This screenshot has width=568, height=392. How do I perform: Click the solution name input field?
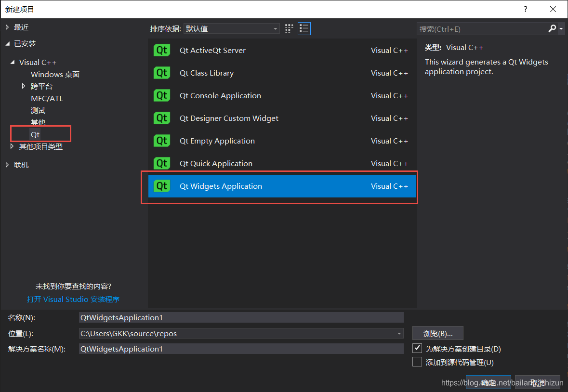pyautogui.click(x=241, y=349)
